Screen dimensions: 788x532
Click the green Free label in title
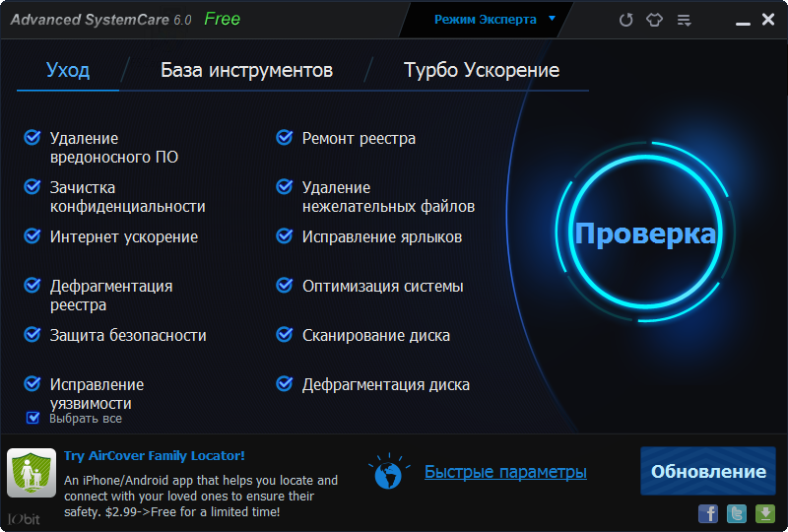[x=223, y=19]
